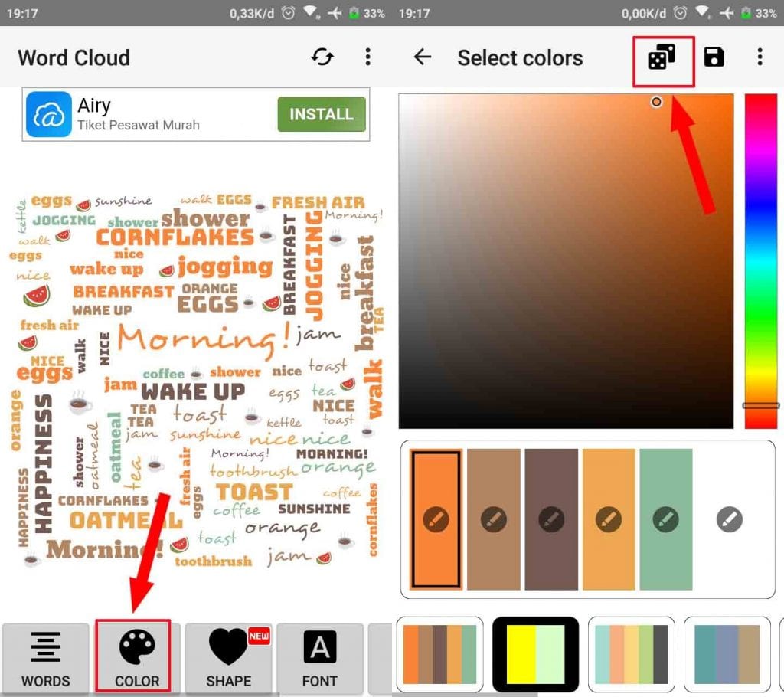Click the rainbow hue slider bar
This screenshot has height=697, width=784.
pos(761,261)
